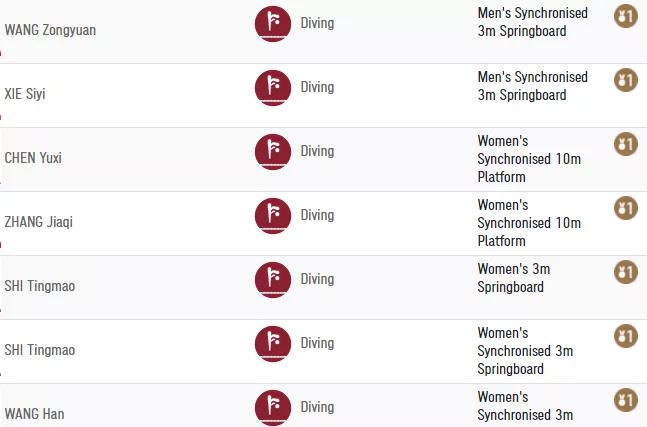Click Diving icon in CHEN Yuxi row
647x427 pixels.
tap(273, 152)
